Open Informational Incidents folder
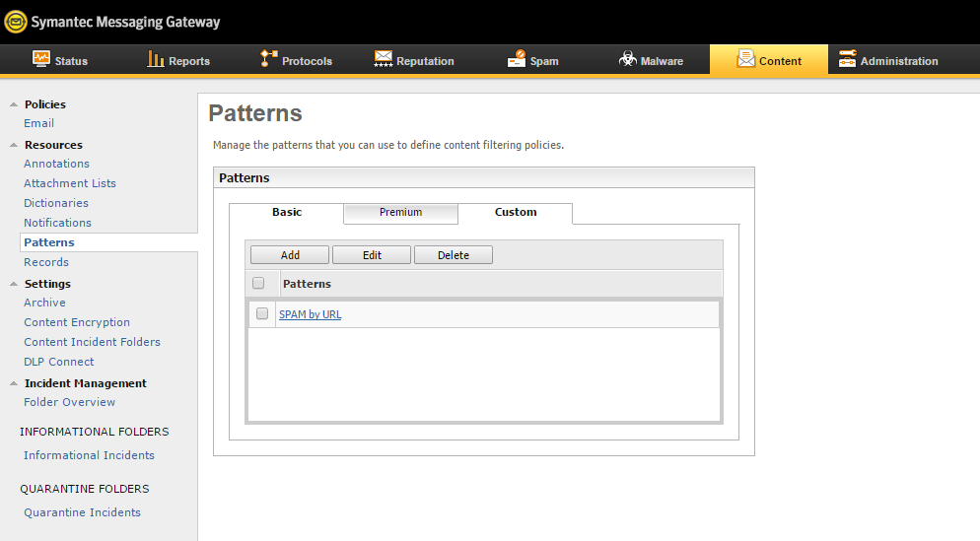 [x=89, y=455]
